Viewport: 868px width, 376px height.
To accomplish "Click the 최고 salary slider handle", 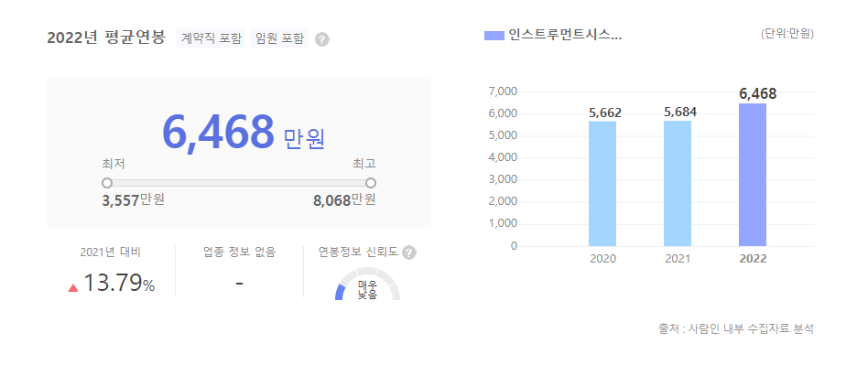I will click(x=371, y=183).
